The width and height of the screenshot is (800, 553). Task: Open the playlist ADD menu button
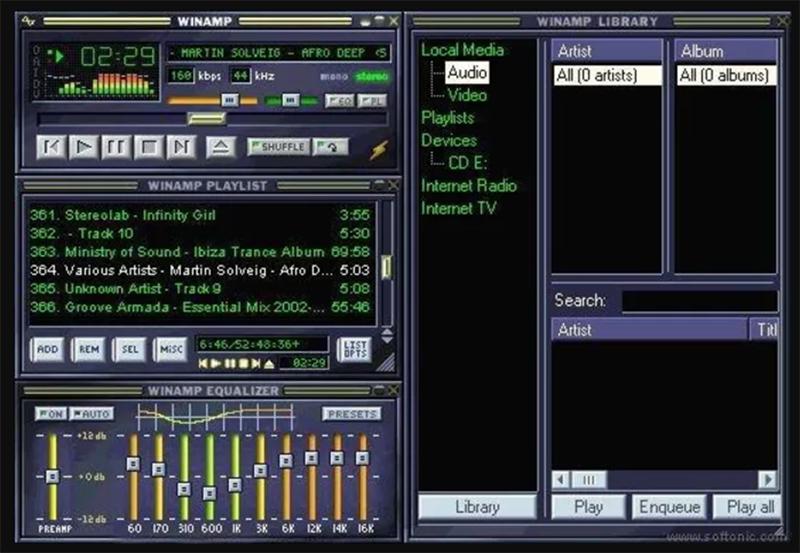pos(47,349)
